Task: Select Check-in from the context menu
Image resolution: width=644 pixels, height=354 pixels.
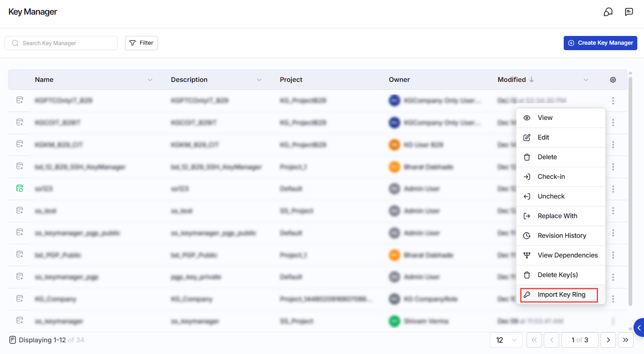Action: click(561, 177)
